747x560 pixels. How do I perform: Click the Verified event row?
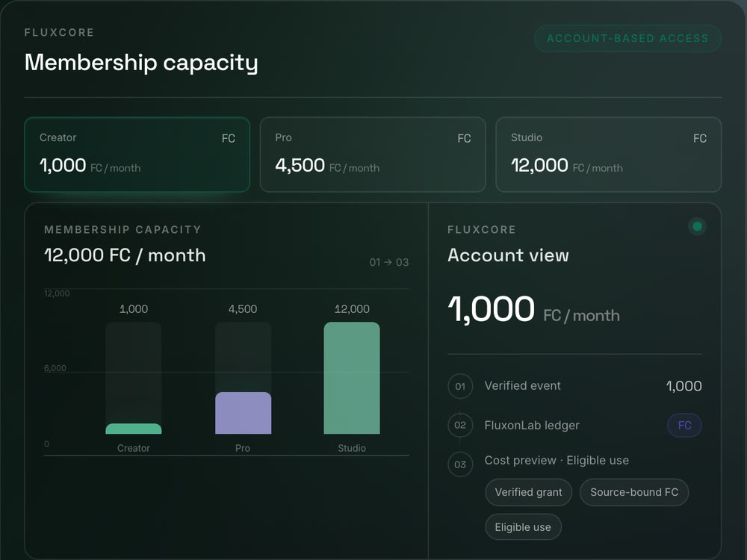pyautogui.click(x=575, y=386)
